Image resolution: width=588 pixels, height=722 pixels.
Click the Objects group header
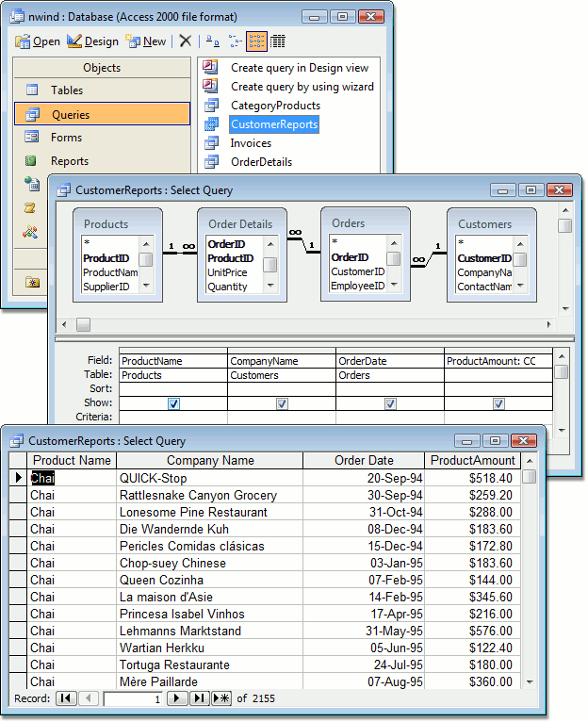click(x=102, y=68)
